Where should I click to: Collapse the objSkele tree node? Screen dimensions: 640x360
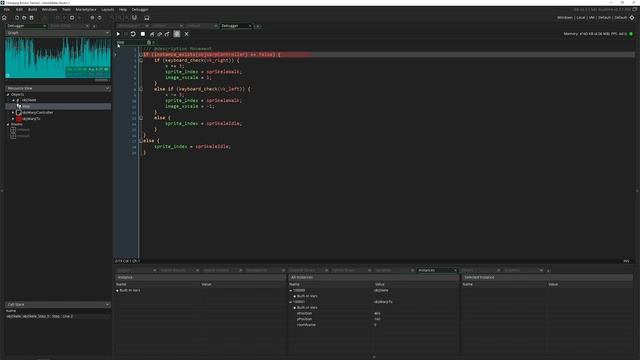13,100
